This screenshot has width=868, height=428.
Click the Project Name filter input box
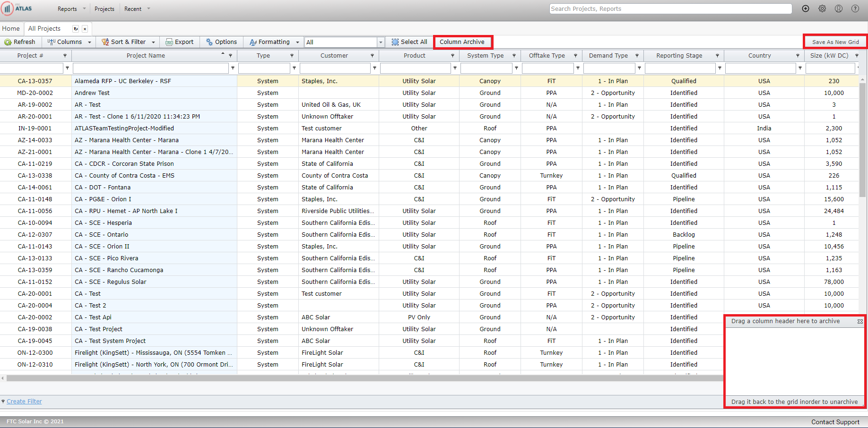[151, 68]
